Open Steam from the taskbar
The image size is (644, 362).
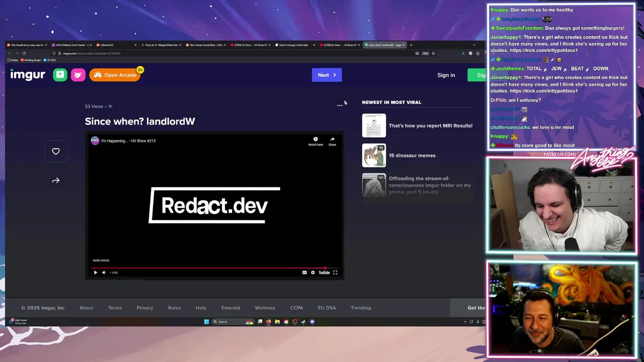pos(303,322)
